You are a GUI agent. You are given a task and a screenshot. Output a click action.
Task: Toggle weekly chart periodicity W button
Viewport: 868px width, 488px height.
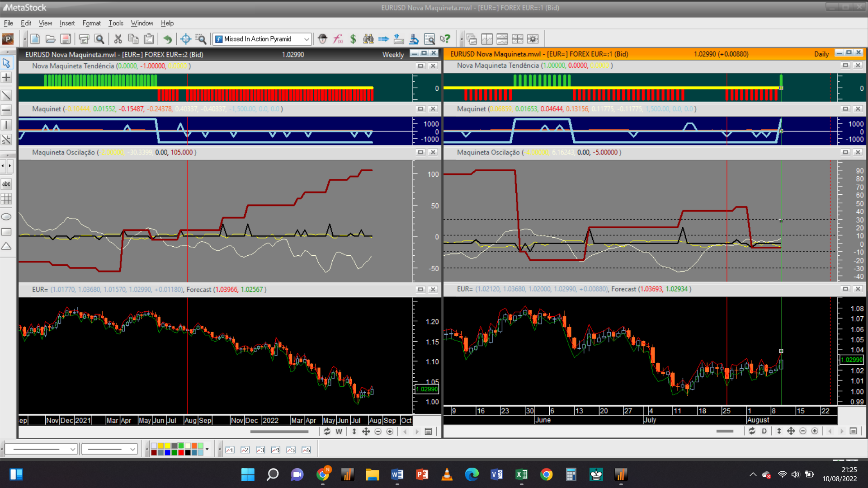pyautogui.click(x=339, y=432)
